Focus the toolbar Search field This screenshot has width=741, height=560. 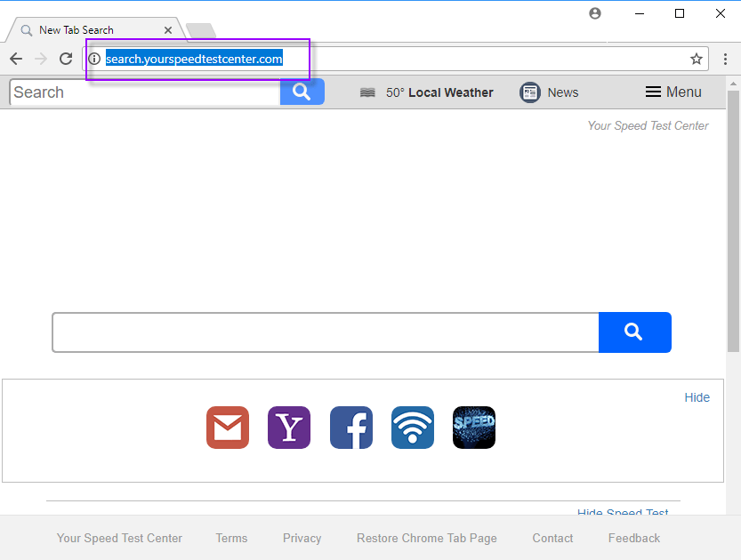click(x=145, y=92)
